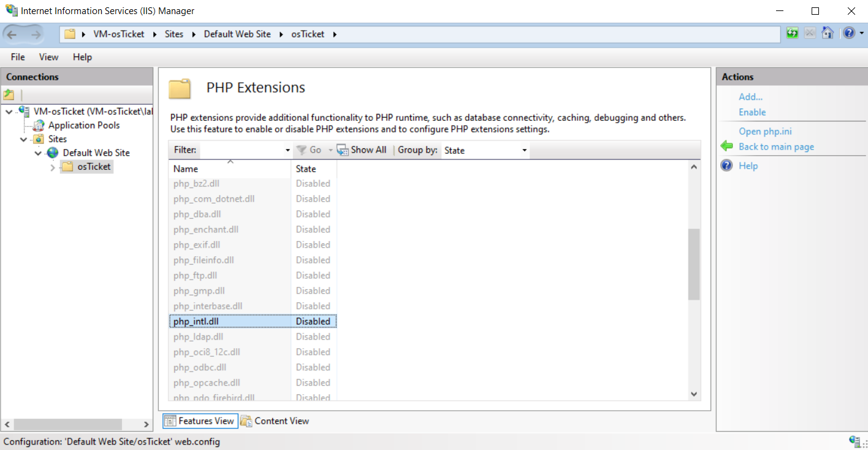The image size is (868, 450).
Task: Switch to Content View tab
Action: 275,421
